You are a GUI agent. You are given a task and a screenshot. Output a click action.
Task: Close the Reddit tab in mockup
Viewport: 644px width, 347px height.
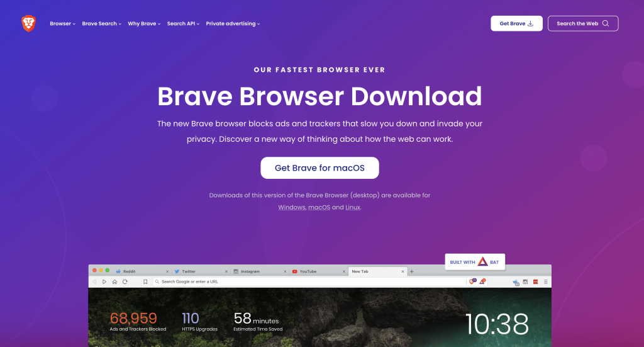pyautogui.click(x=167, y=271)
